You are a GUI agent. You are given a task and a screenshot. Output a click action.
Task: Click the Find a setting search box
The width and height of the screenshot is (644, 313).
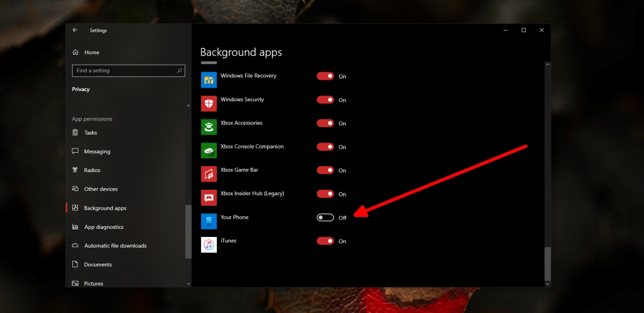[128, 71]
